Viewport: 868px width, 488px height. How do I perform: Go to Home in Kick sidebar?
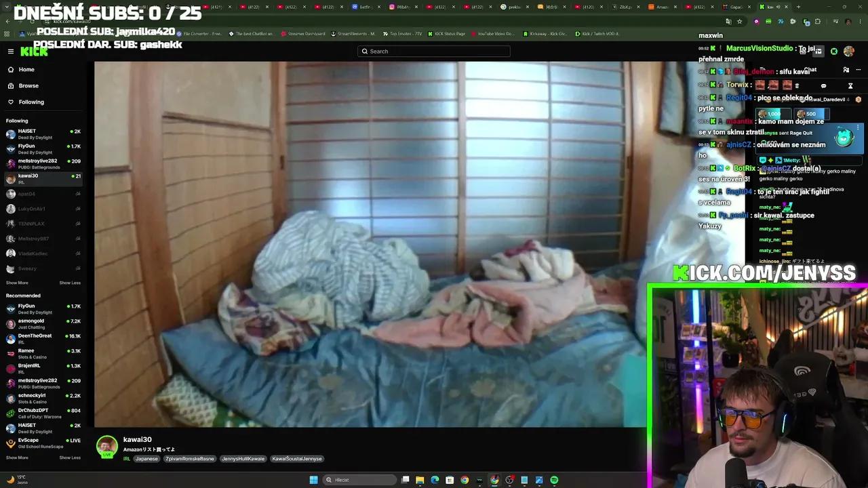point(26,70)
